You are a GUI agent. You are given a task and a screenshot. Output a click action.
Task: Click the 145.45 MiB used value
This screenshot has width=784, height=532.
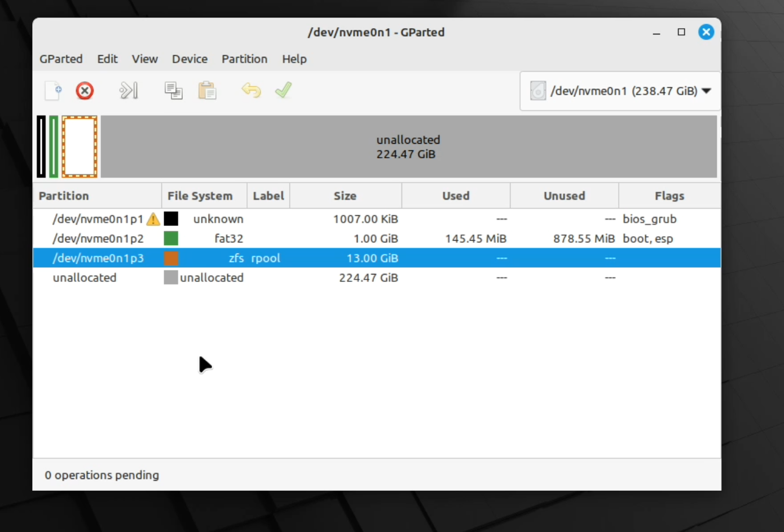(x=475, y=238)
